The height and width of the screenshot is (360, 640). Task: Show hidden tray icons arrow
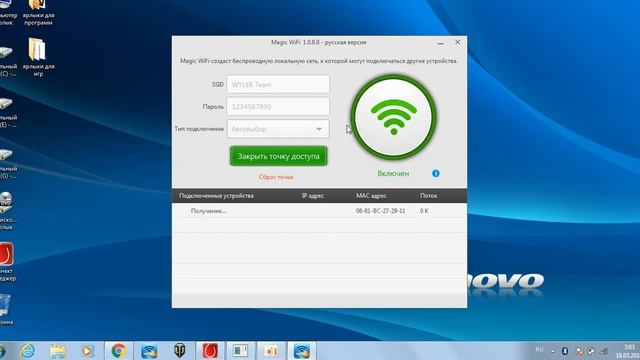[x=553, y=351]
